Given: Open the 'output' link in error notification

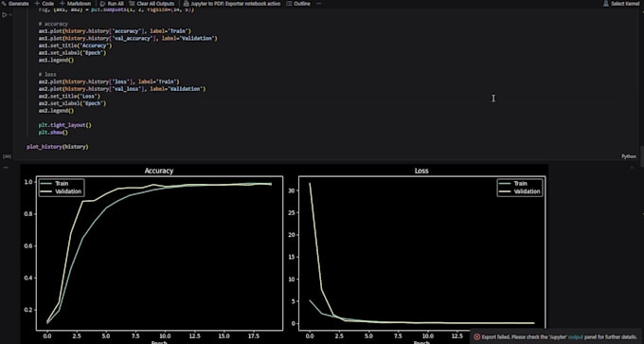Looking at the screenshot, I should 576,336.
